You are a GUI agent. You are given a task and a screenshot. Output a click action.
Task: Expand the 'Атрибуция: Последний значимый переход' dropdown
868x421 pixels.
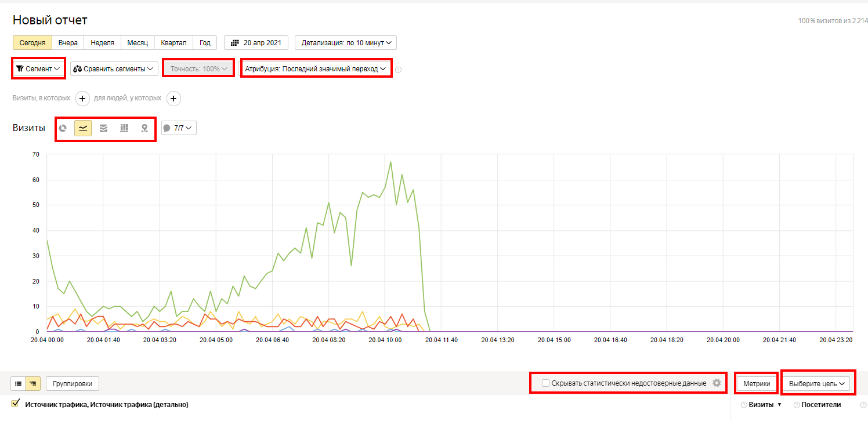316,68
